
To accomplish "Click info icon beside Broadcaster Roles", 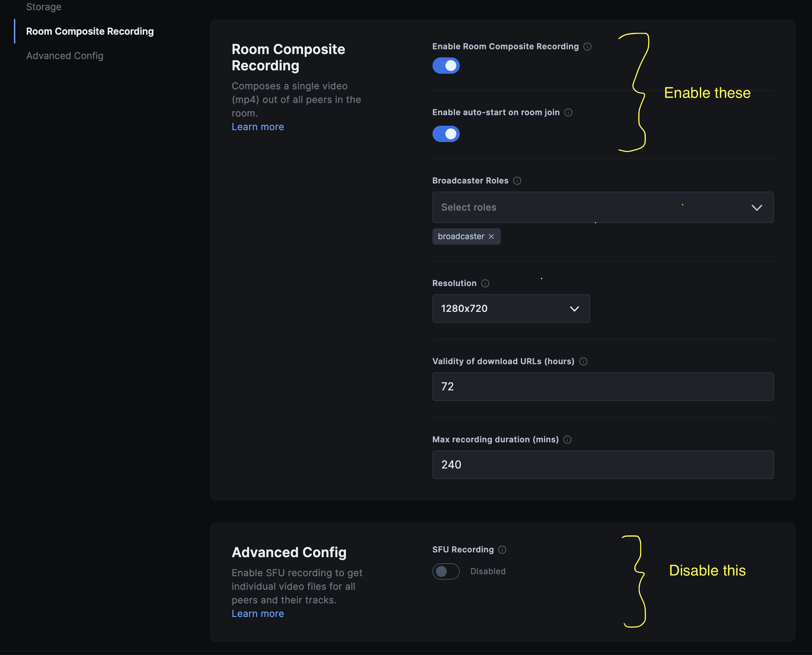I will (517, 181).
